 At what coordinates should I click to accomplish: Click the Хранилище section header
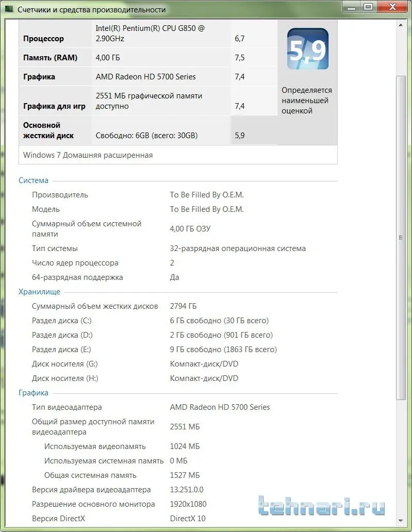(39, 292)
